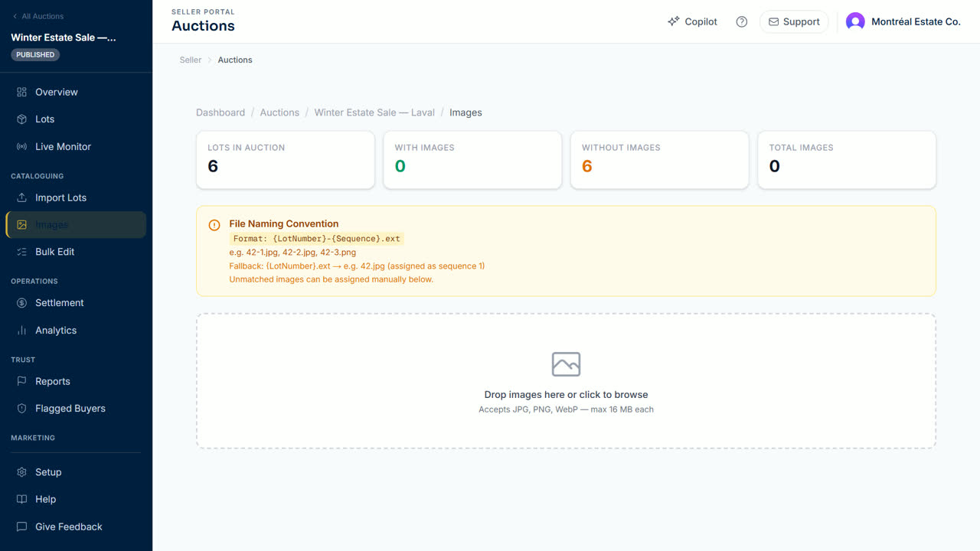
Task: Click the Lots box icon
Action: [21, 119]
